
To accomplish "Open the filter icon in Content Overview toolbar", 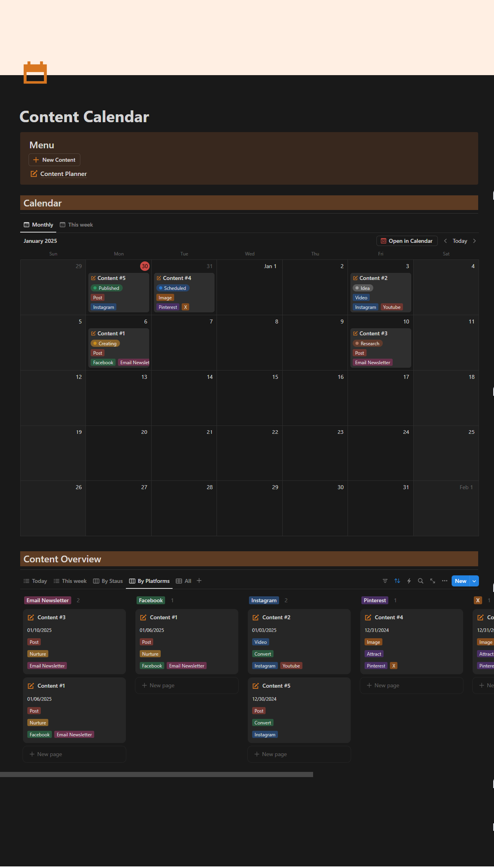I will click(385, 581).
